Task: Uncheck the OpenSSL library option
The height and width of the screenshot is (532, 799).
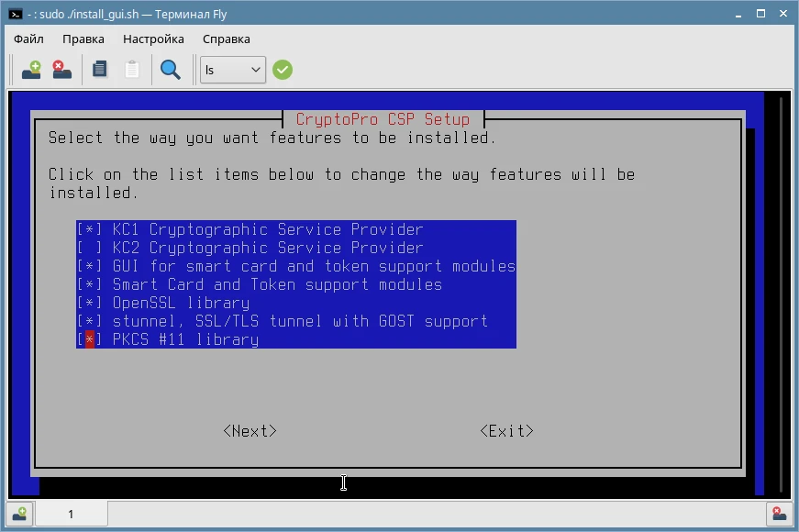Action: tap(89, 304)
